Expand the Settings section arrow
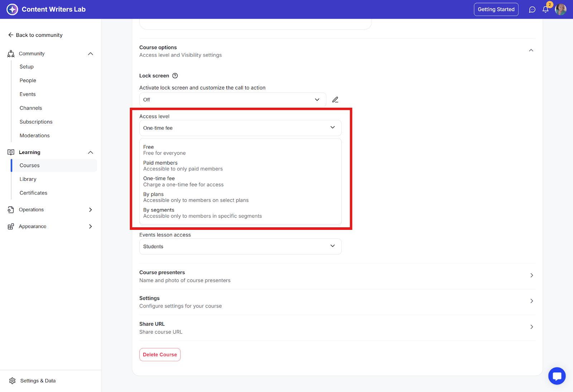The image size is (573, 392). coord(532,301)
